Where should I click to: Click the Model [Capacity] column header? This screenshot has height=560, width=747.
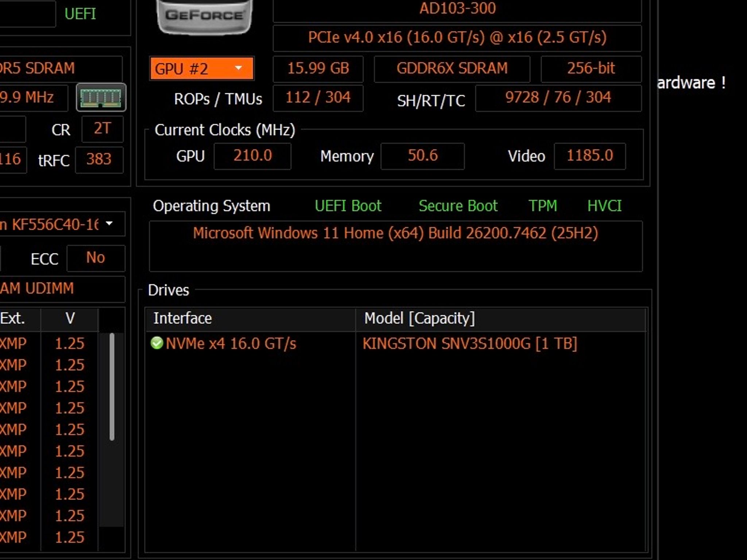click(500, 319)
